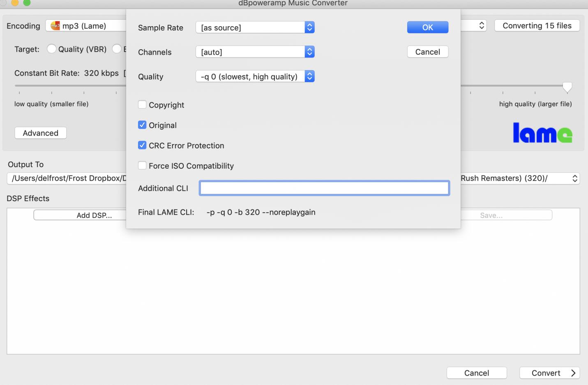This screenshot has height=385, width=588.
Task: Disable CRC Error Protection
Action: point(142,145)
